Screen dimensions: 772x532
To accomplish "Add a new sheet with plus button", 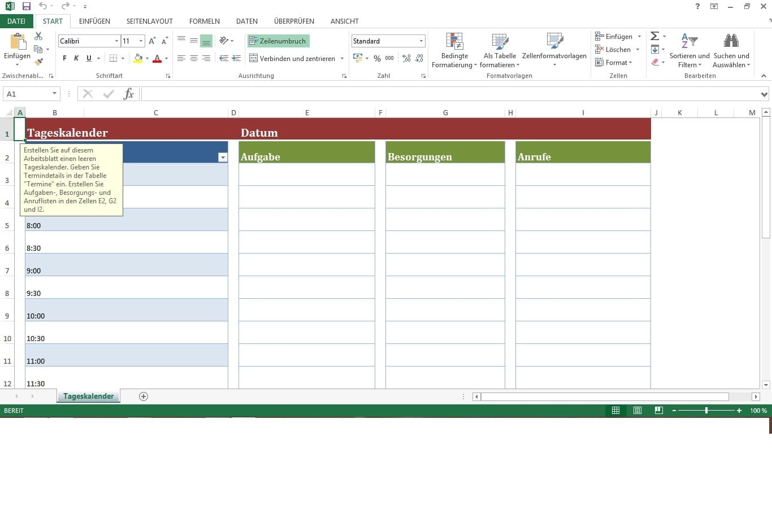I will point(144,396).
